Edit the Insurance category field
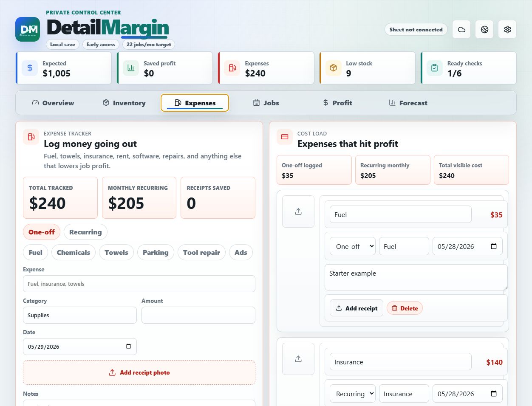 coord(404,394)
